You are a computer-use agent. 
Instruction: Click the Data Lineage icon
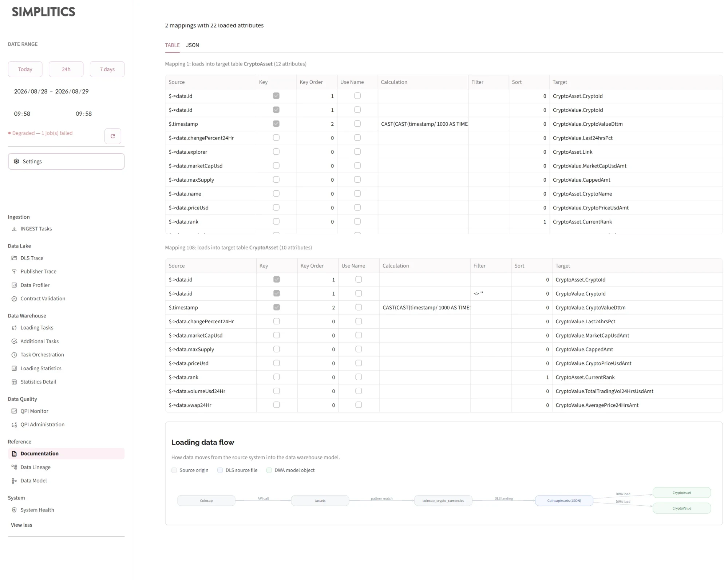14,467
